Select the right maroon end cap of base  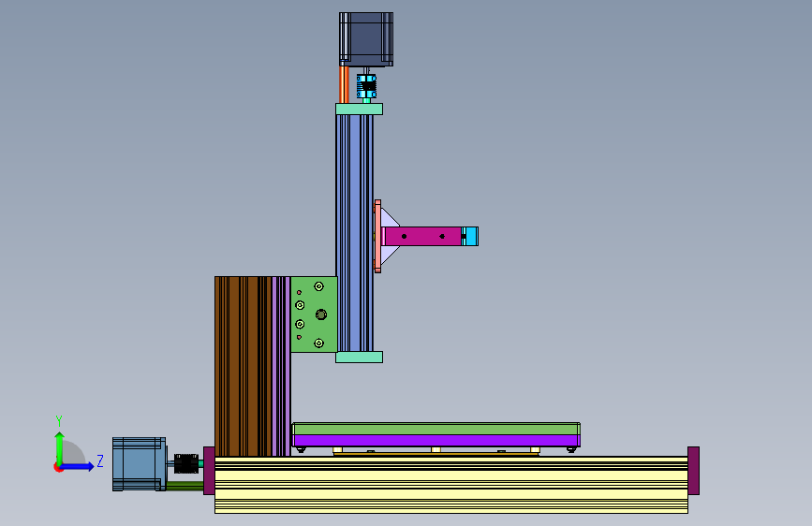[693, 471]
